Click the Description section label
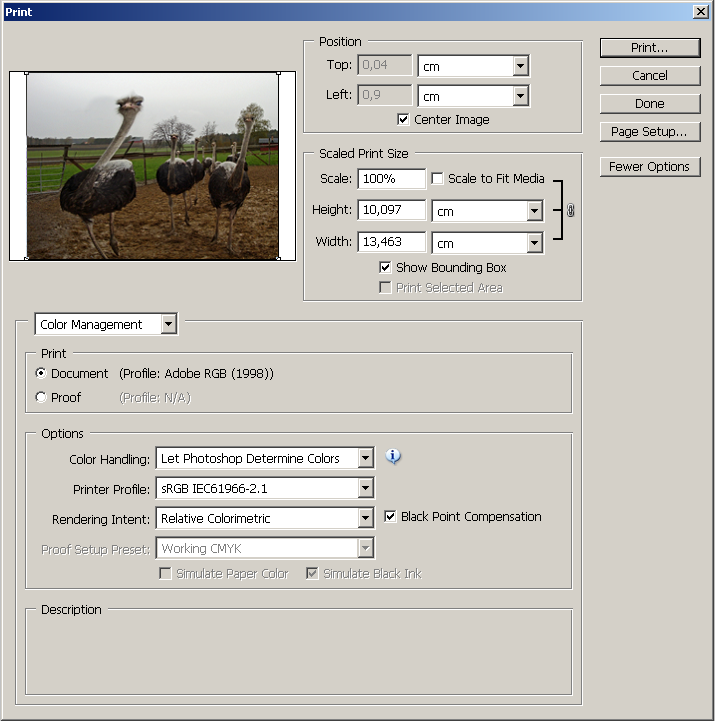Screen dimensions: 715x721 click(71, 610)
